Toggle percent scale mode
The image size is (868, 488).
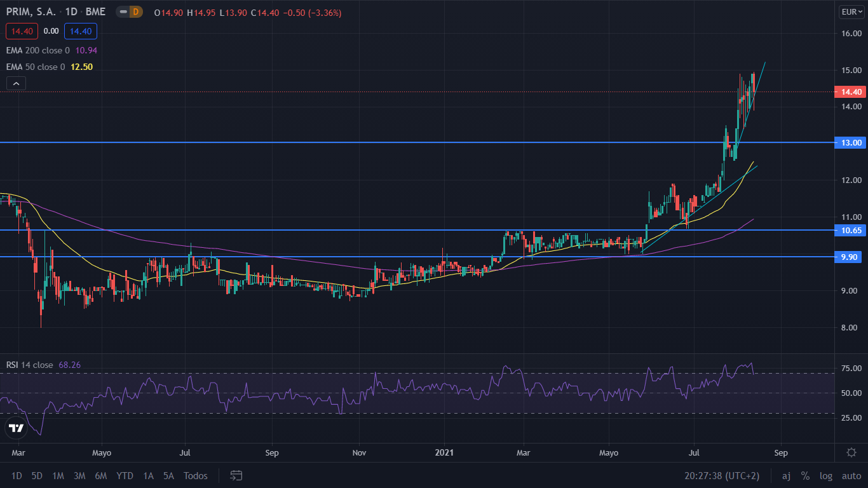coord(805,475)
